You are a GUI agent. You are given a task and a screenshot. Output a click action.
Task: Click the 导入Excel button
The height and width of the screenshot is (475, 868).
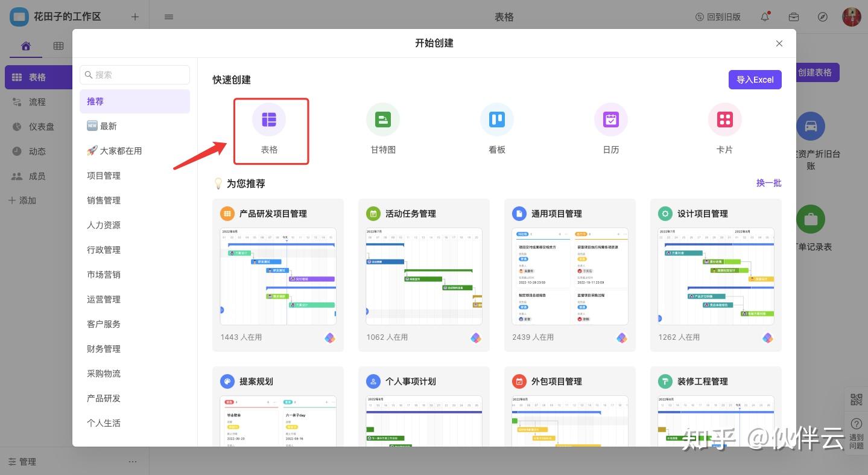(x=755, y=80)
